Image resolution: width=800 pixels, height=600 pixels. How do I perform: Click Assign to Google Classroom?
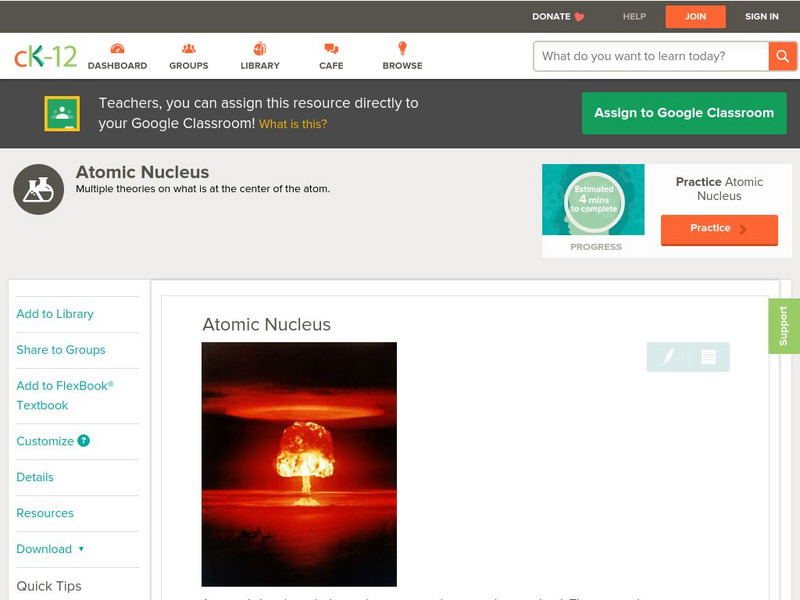point(683,113)
